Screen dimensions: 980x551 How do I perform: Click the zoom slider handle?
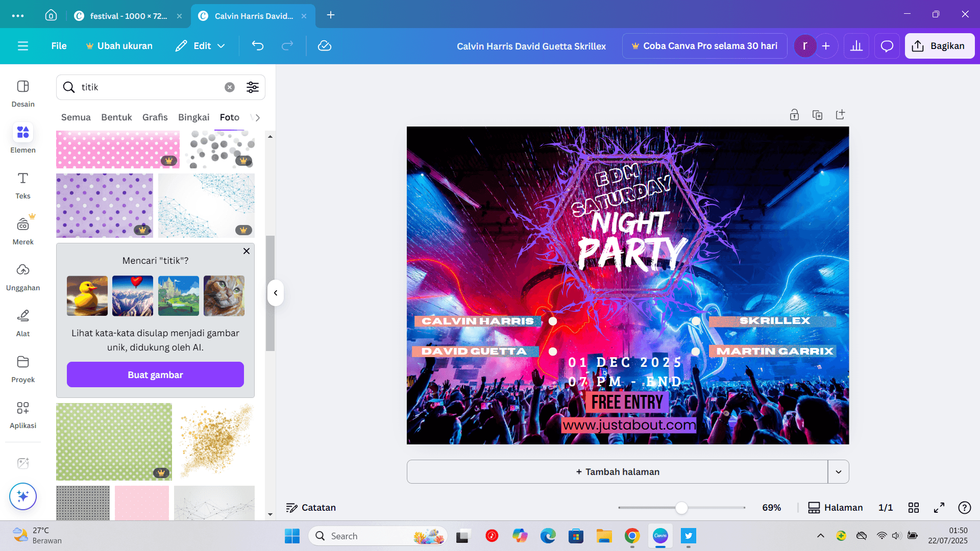[681, 508]
